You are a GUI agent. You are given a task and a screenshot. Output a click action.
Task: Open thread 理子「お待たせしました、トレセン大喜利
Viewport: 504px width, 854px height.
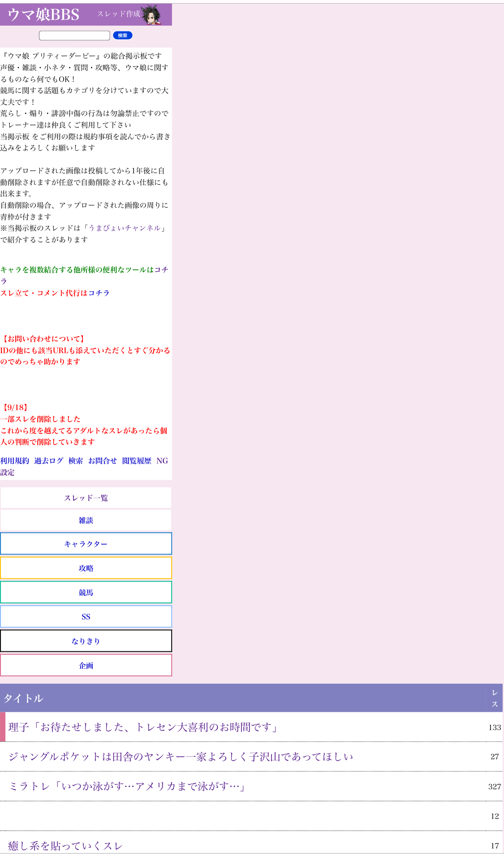tap(143, 727)
